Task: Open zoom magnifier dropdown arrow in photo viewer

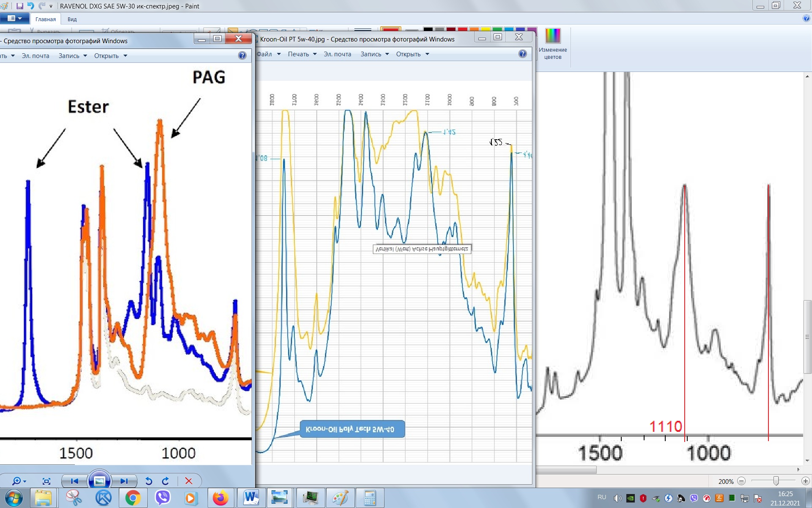Action: 25,481
